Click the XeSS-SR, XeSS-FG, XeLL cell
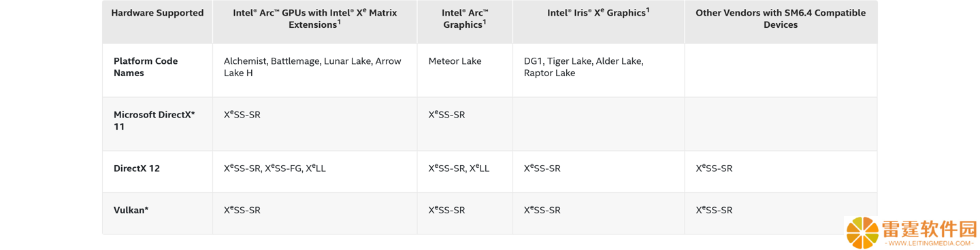 tap(275, 168)
